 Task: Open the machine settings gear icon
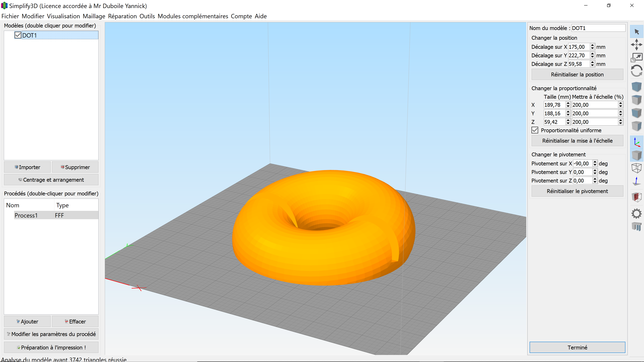[x=637, y=213]
